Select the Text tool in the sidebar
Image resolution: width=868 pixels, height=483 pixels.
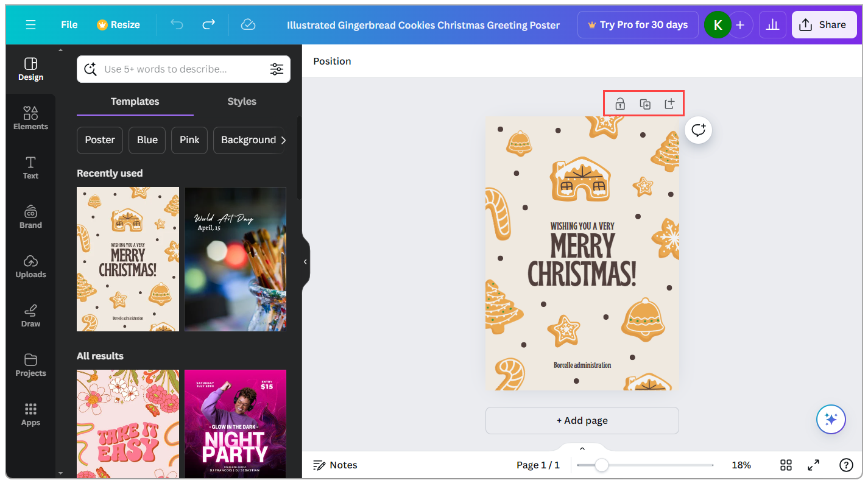[x=30, y=166]
